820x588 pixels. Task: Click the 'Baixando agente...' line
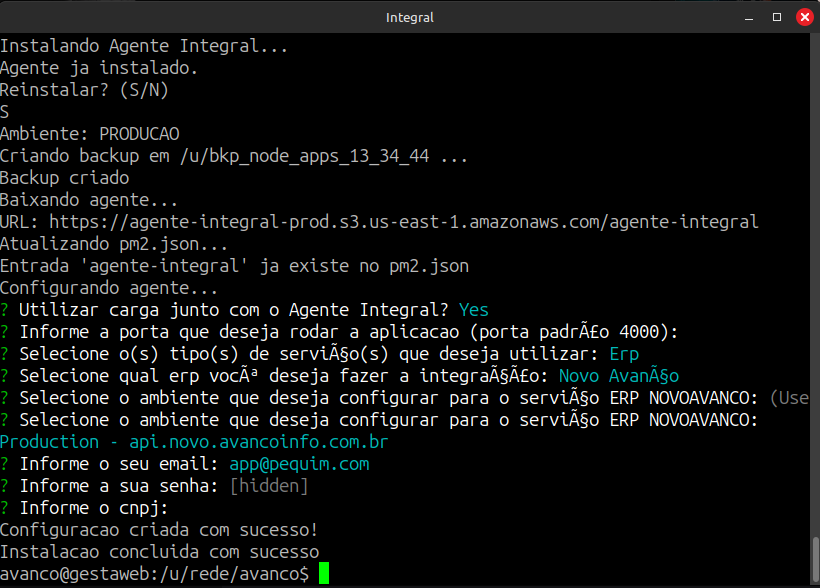coord(89,200)
